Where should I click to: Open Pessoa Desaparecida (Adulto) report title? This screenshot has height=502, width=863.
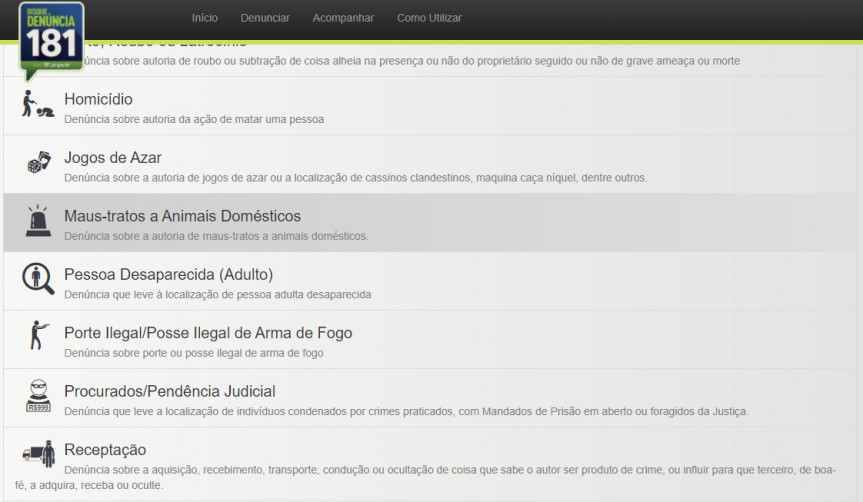pos(168,274)
